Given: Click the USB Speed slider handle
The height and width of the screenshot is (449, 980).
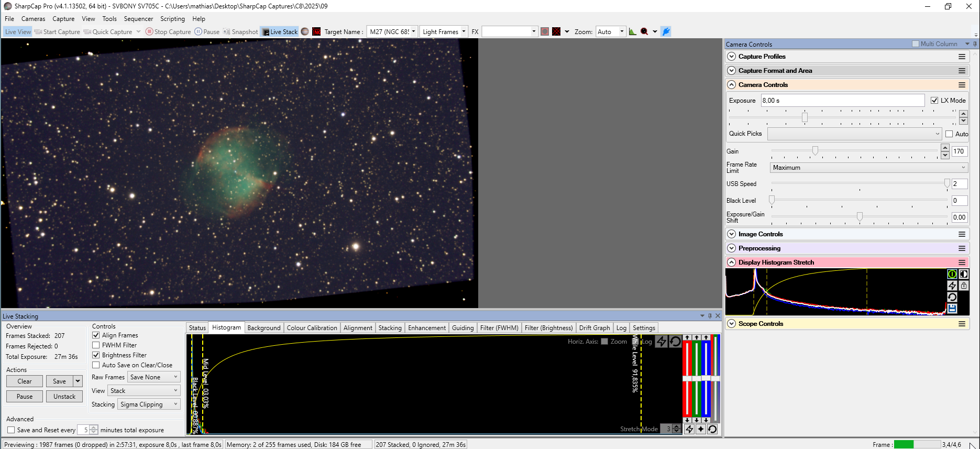Looking at the screenshot, I should 947,183.
